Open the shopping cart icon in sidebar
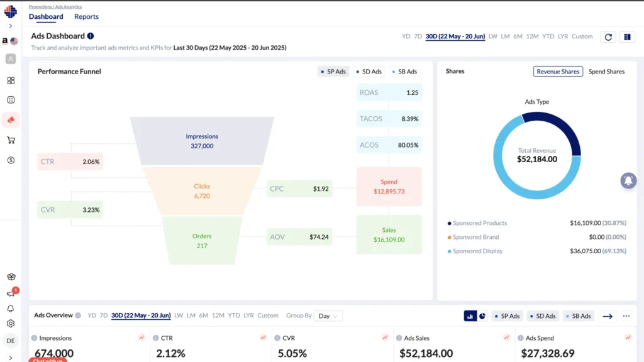Image resolution: width=644 pixels, height=362 pixels. [x=11, y=140]
